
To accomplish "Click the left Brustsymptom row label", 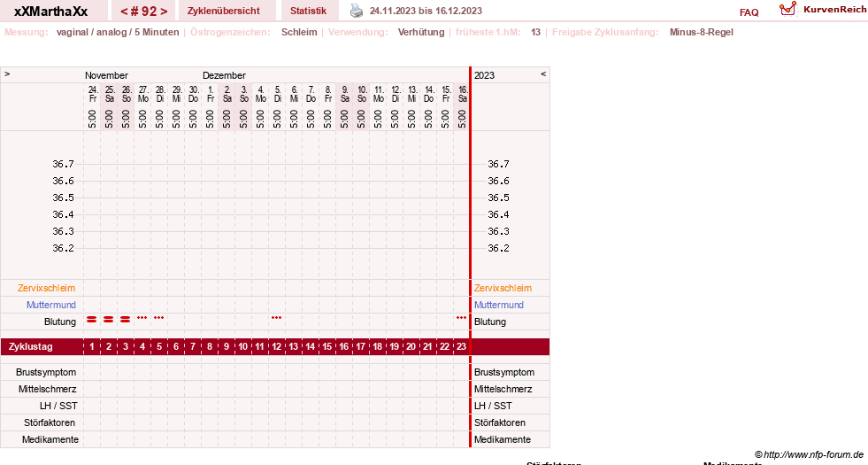I will click(x=46, y=373).
